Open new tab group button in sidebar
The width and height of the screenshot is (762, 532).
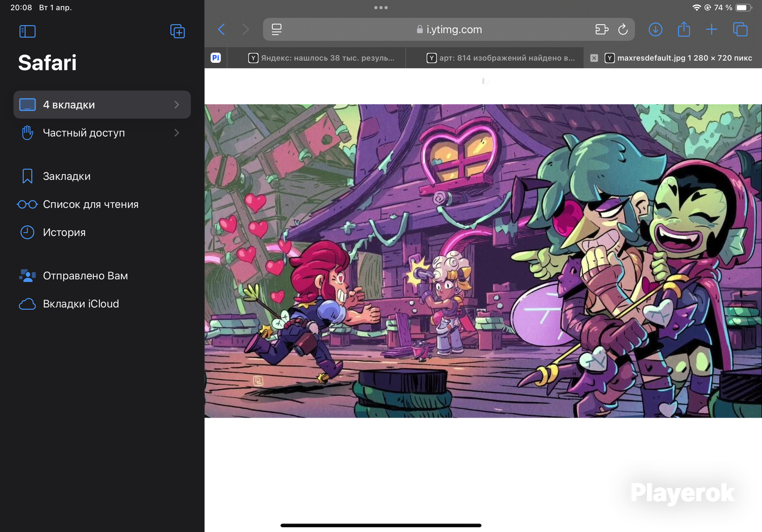[177, 31]
